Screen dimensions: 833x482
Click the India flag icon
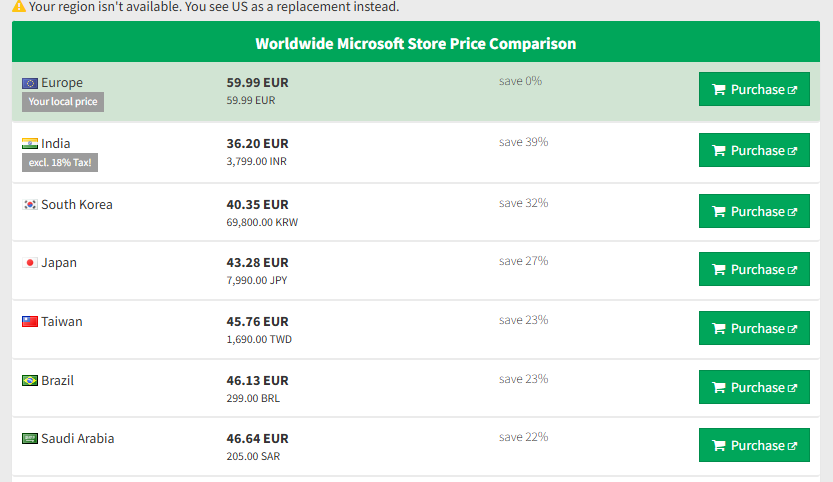pyautogui.click(x=30, y=144)
